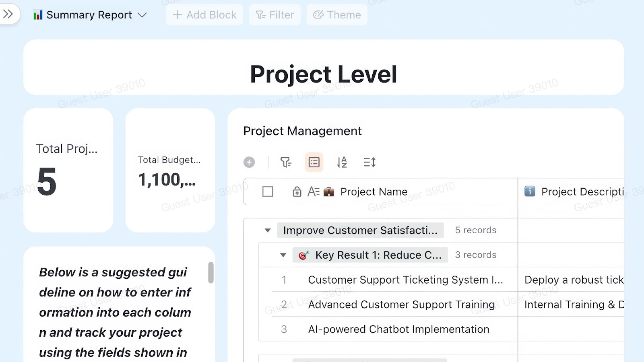
Task: Add a new record with the plus icon
Action: [x=249, y=162]
